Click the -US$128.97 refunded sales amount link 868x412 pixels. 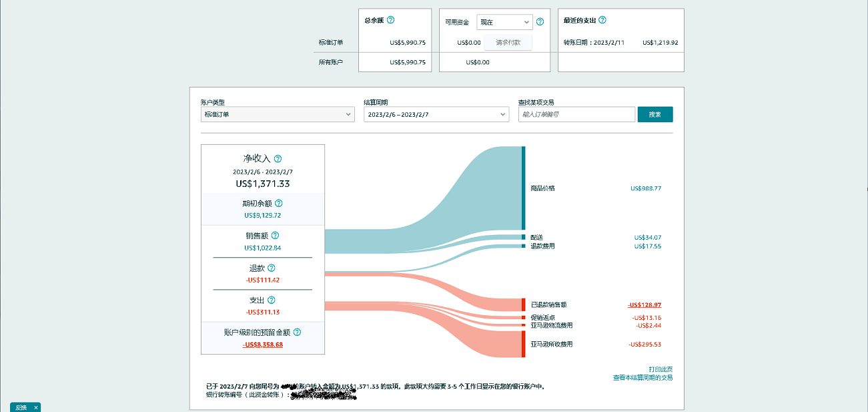click(x=644, y=305)
